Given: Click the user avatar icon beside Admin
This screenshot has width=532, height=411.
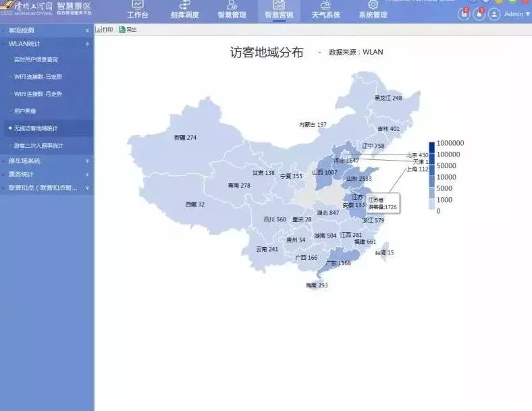Looking at the screenshot, I should [494, 14].
